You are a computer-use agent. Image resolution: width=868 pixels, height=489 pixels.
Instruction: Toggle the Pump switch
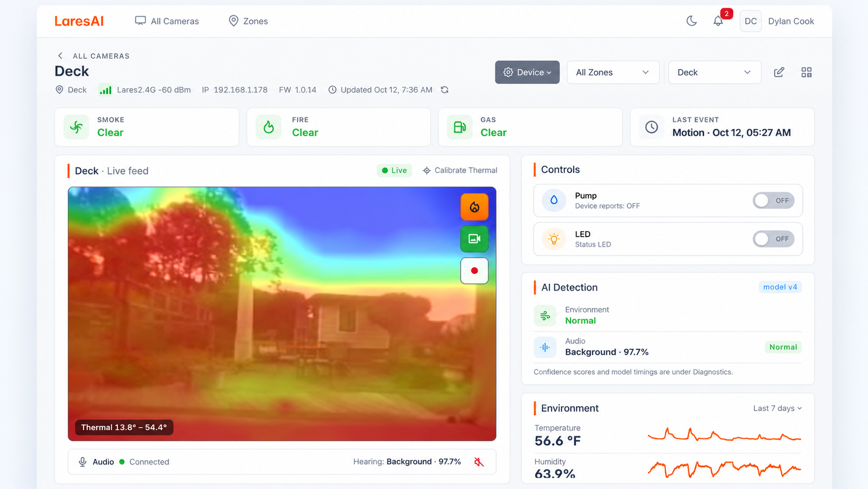(x=773, y=201)
